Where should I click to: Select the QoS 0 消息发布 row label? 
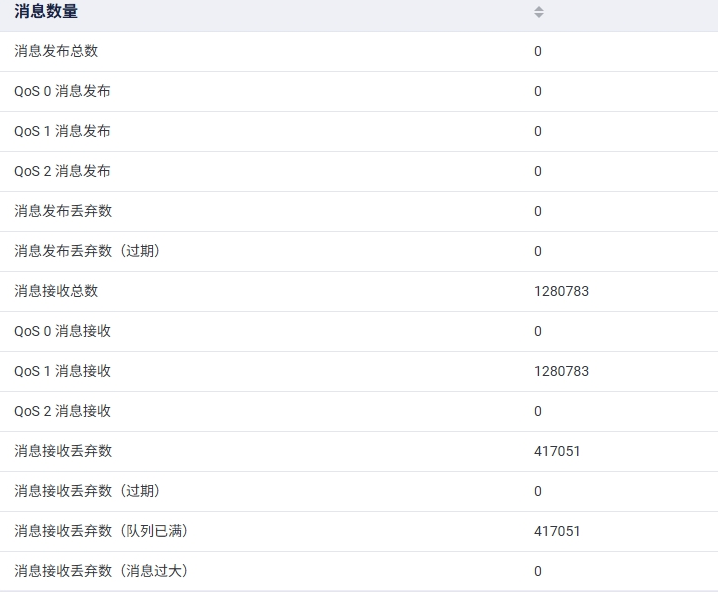pyautogui.click(x=62, y=91)
